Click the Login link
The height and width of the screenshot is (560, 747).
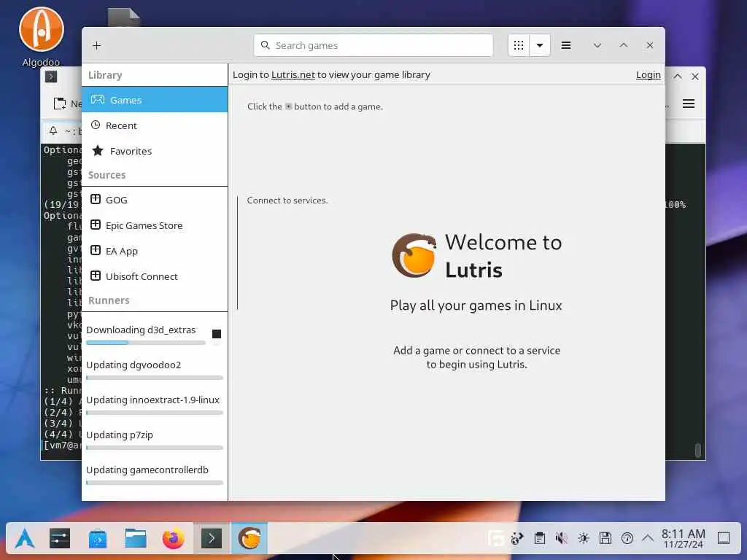pos(648,75)
